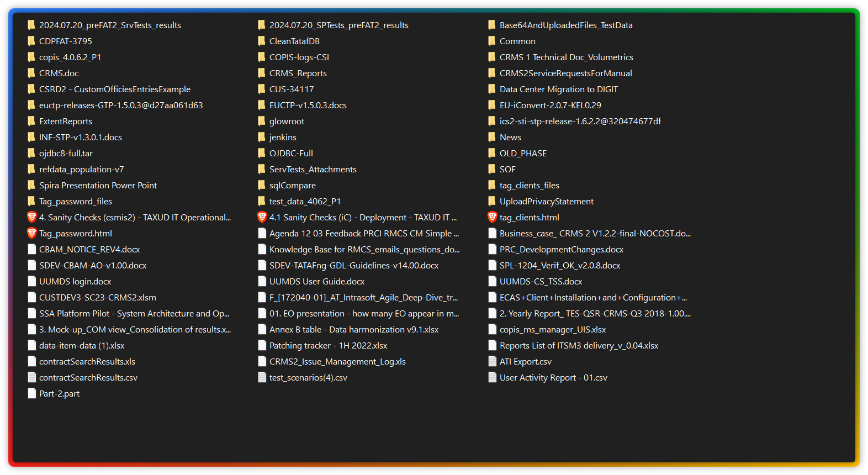Click CRMS 1 Technical Doc_Volumetrics name
This screenshot has height=475, width=868.
click(x=567, y=57)
